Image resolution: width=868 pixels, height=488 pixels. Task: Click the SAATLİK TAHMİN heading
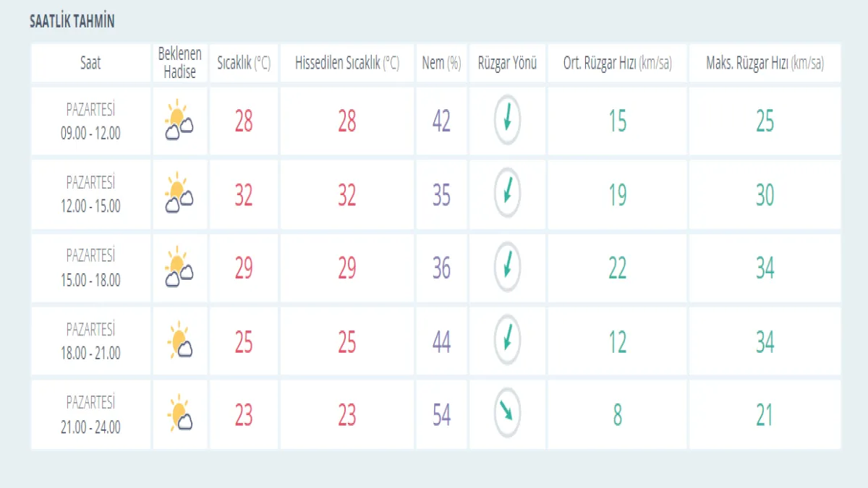pyautogui.click(x=72, y=22)
